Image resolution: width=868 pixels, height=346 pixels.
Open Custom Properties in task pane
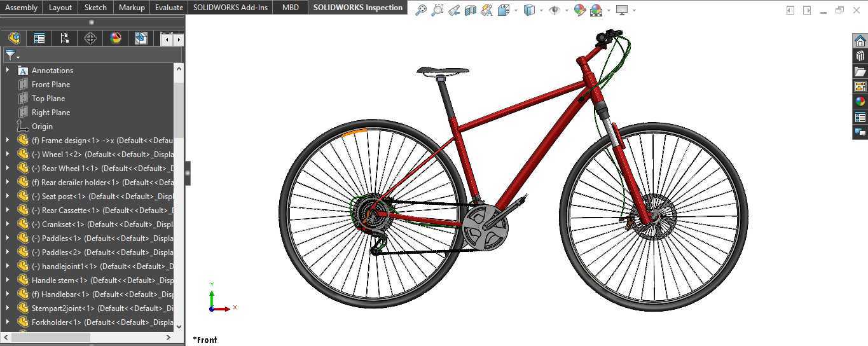[860, 117]
